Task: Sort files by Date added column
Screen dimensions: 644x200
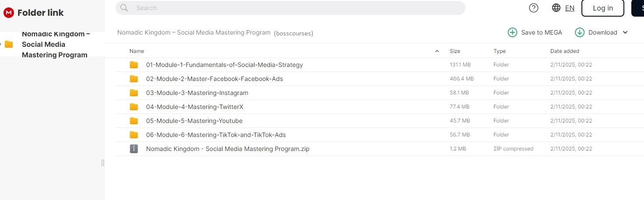Action: [564, 51]
